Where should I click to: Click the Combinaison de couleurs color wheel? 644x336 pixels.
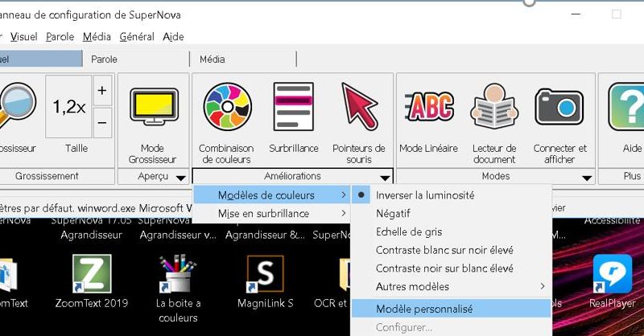point(227,106)
